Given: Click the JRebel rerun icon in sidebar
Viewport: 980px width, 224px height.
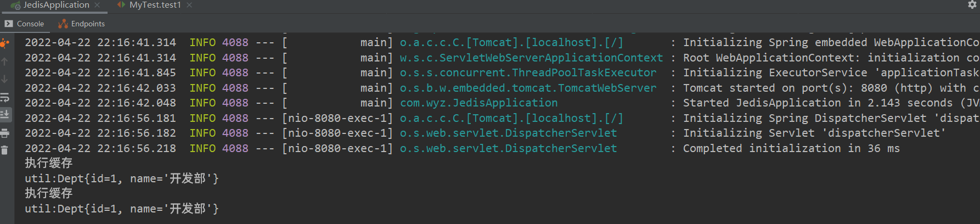Looking at the screenshot, I should coord(4,43).
